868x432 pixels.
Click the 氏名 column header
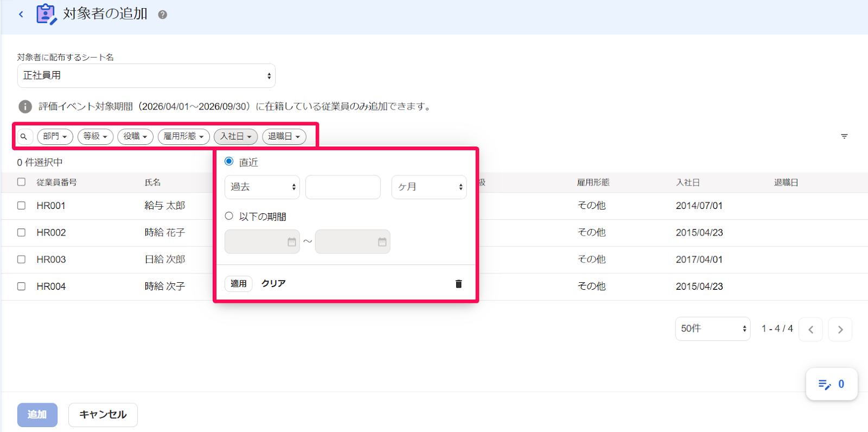(x=153, y=182)
